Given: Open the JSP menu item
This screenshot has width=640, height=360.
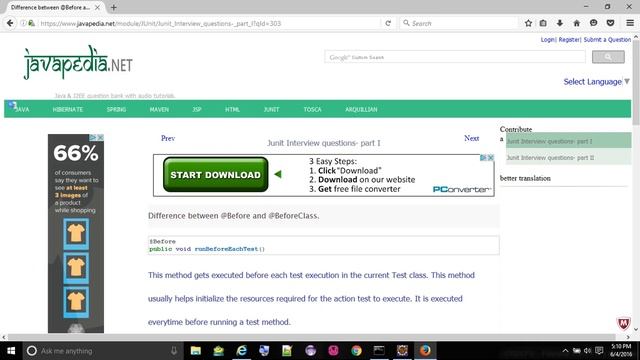Looking at the screenshot, I should 197,109.
